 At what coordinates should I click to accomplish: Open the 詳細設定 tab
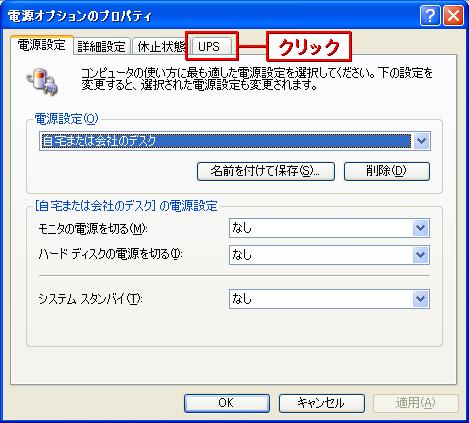(x=102, y=47)
